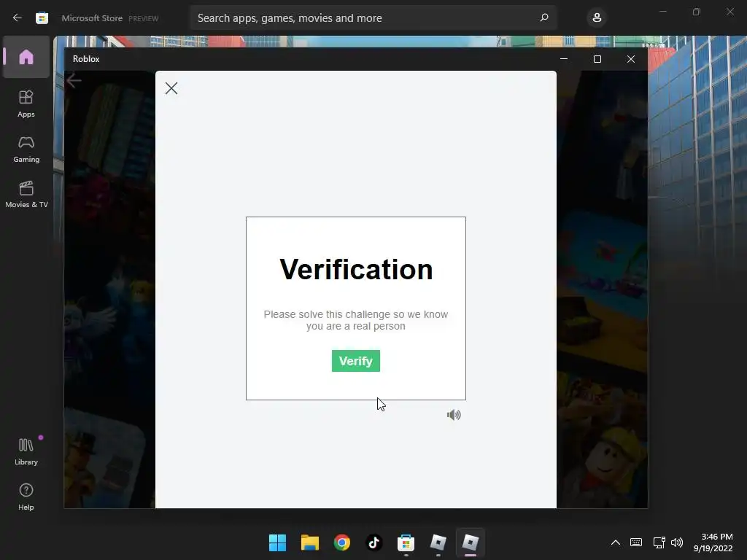Go back using the Roblox window's arrow
Screen dimensions: 747x560
pyautogui.click(x=74, y=80)
